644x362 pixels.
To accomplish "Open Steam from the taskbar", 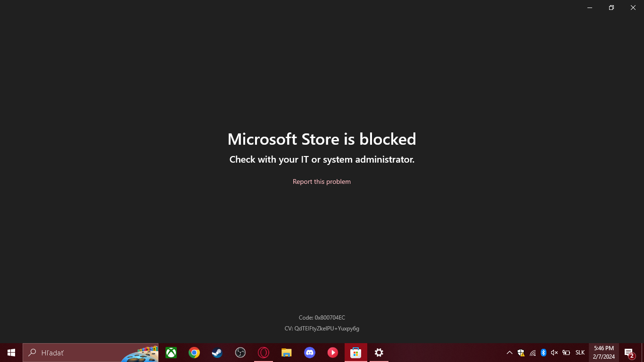I will click(x=217, y=353).
